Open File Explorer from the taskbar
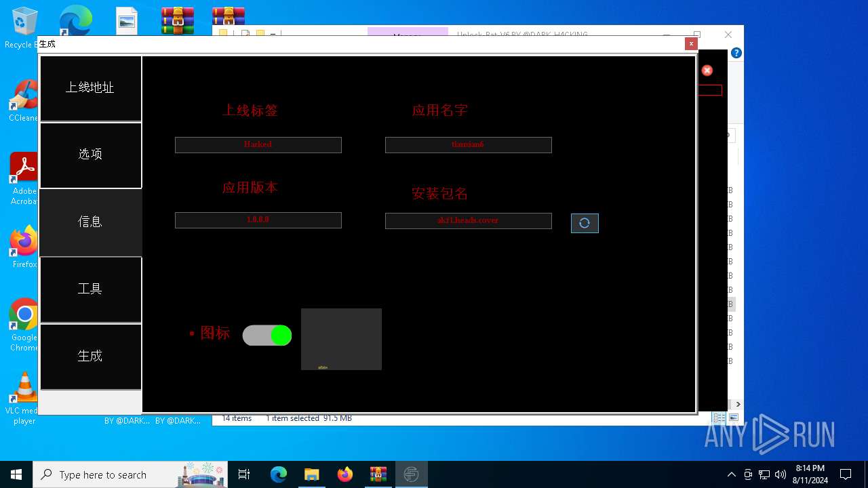Viewport: 868px width, 488px height. (312, 474)
